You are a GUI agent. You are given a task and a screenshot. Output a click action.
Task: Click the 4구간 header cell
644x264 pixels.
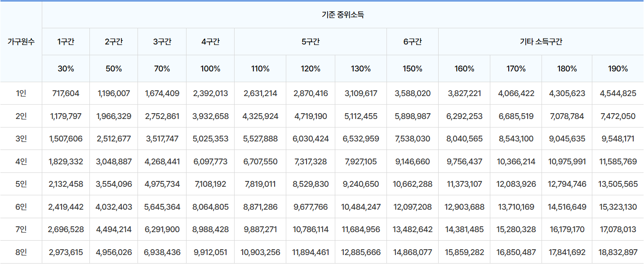(210, 42)
